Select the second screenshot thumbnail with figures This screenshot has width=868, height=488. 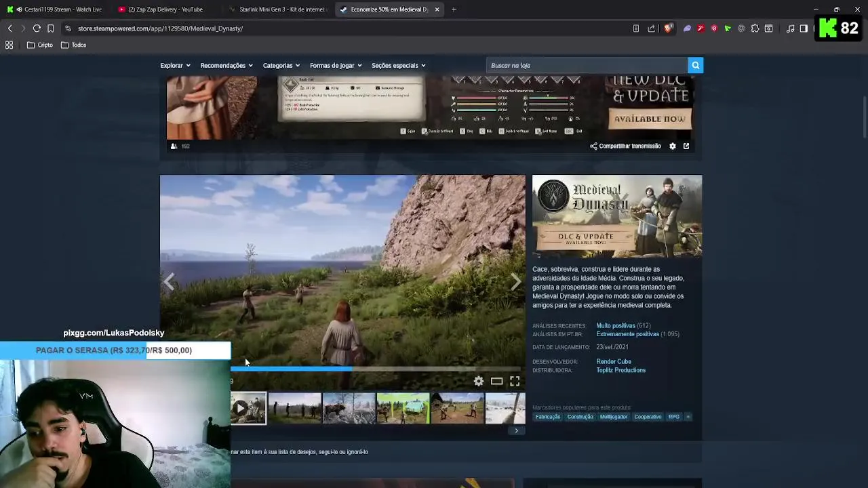click(x=294, y=409)
